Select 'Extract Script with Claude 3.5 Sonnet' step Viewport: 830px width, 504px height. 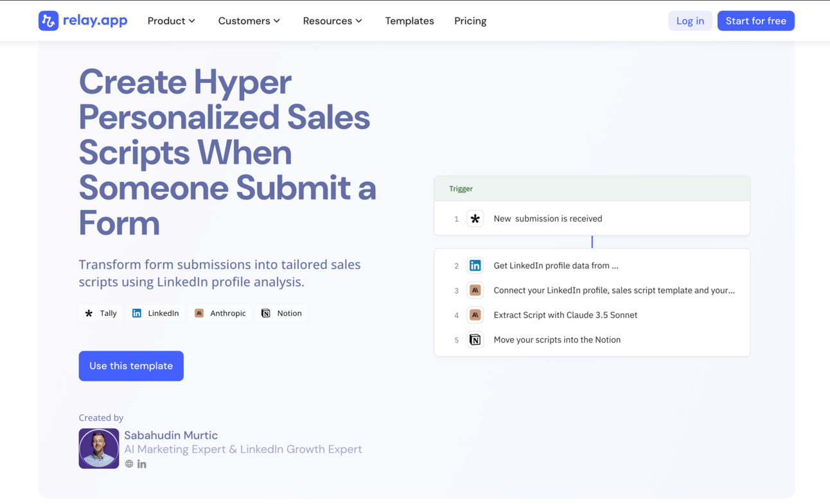pyautogui.click(x=592, y=315)
